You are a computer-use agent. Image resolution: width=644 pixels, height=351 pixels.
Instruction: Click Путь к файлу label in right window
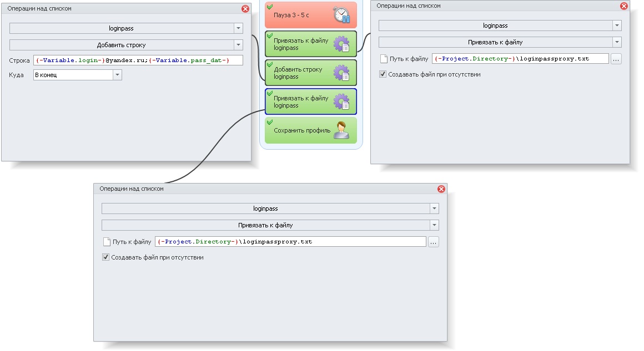click(x=409, y=59)
